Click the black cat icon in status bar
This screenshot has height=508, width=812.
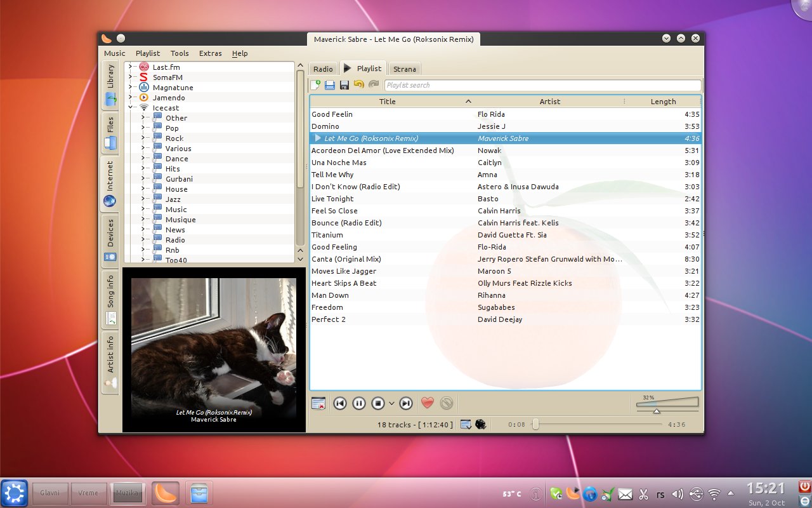(x=481, y=424)
